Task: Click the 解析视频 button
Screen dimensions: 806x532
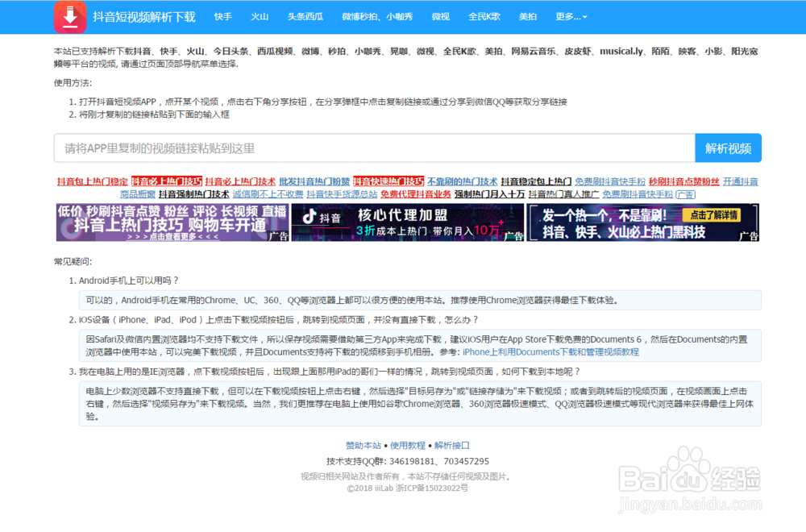Action: [729, 148]
